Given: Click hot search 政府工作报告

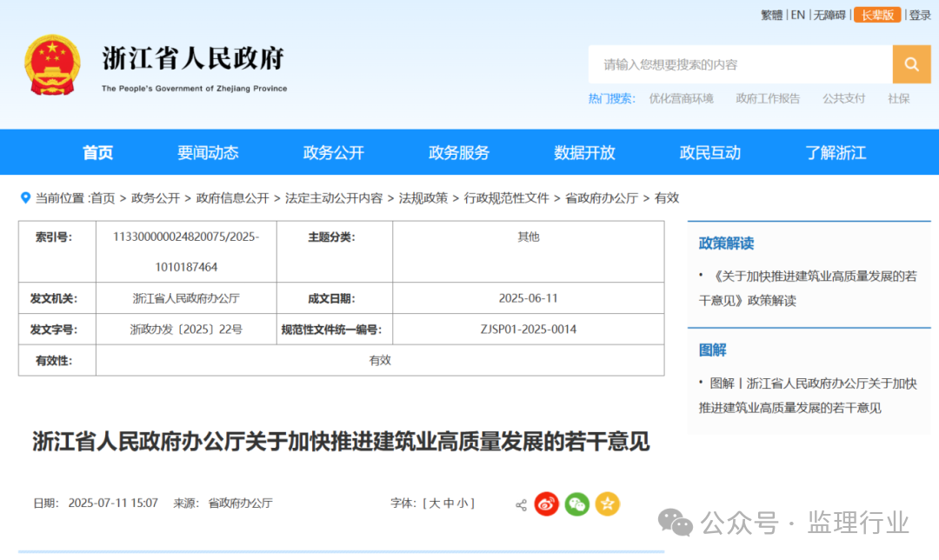Looking at the screenshot, I should point(768,98).
